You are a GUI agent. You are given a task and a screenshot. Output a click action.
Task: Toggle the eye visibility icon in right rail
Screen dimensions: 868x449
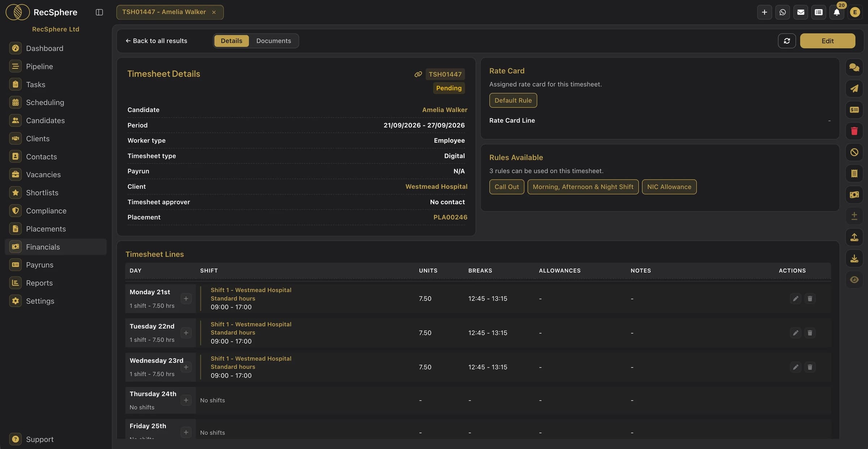(854, 279)
